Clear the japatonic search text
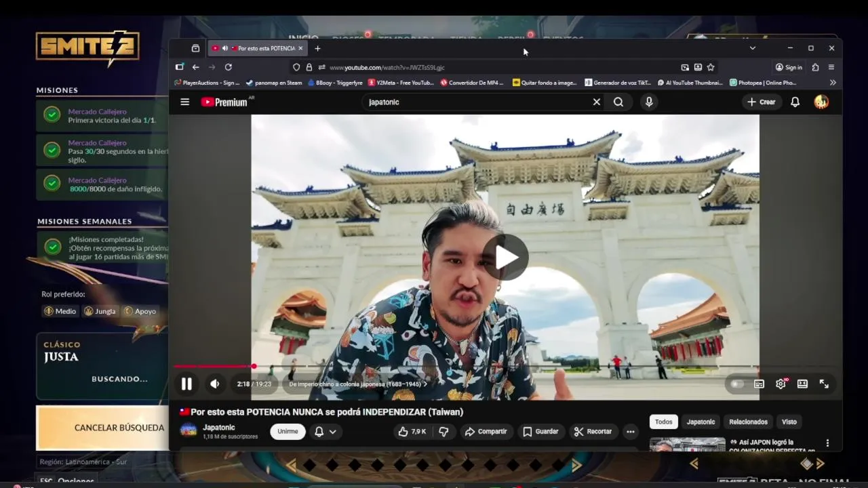This screenshot has height=488, width=868. click(x=597, y=102)
